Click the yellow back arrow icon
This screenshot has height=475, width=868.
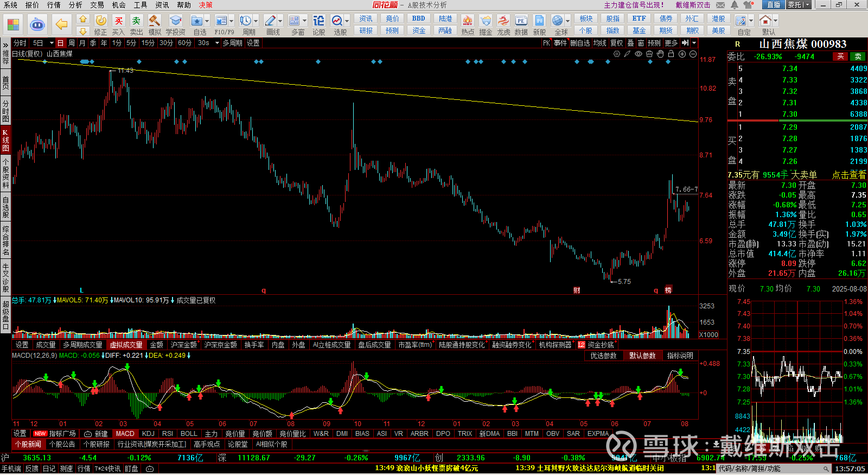(62, 24)
